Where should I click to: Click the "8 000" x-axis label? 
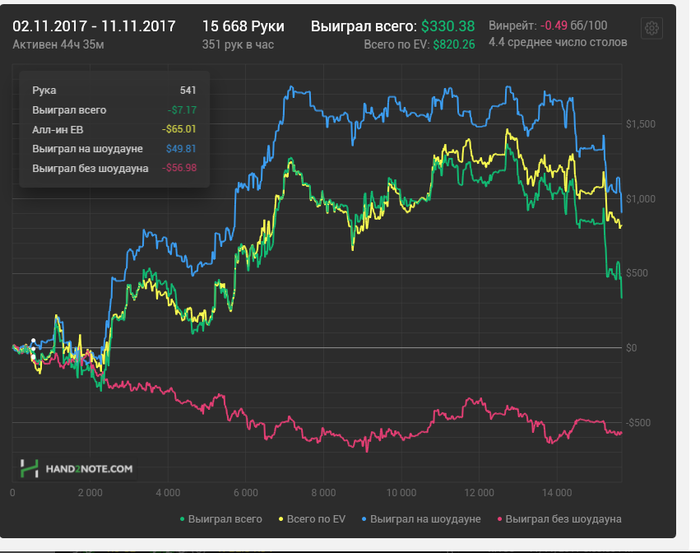(x=324, y=493)
